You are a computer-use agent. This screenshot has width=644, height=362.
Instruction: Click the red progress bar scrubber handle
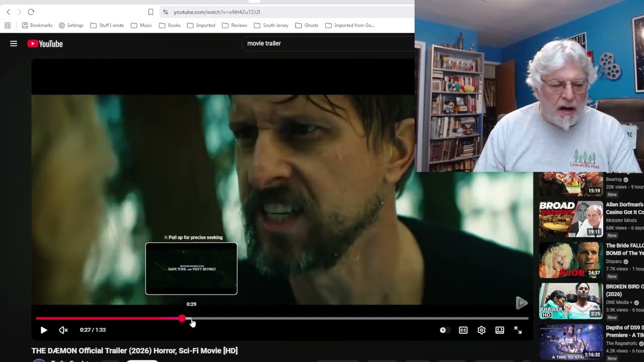point(182,318)
